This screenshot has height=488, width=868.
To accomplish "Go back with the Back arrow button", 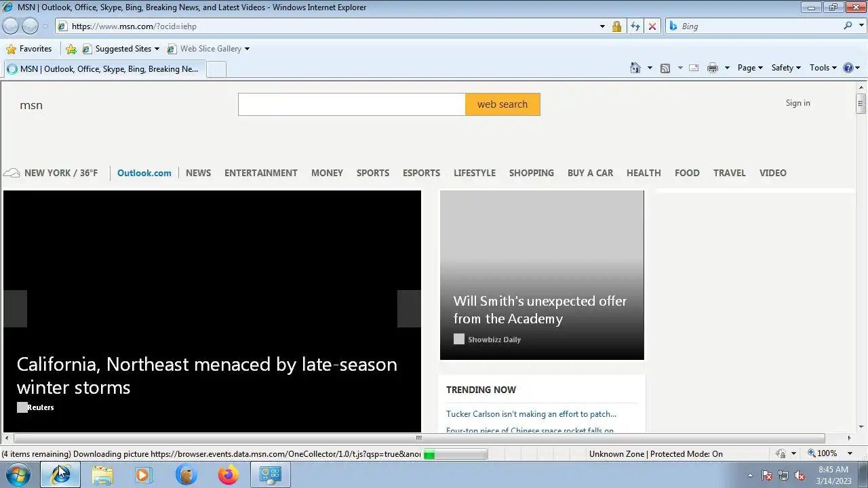I will (x=10, y=26).
